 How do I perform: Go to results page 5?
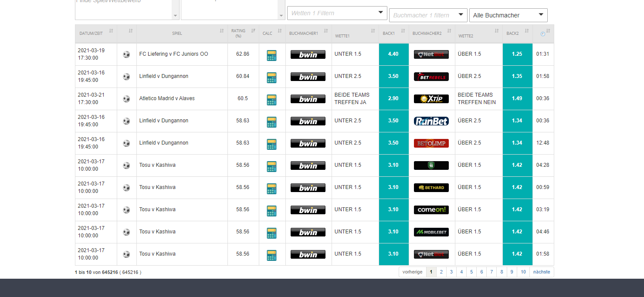click(x=471, y=272)
